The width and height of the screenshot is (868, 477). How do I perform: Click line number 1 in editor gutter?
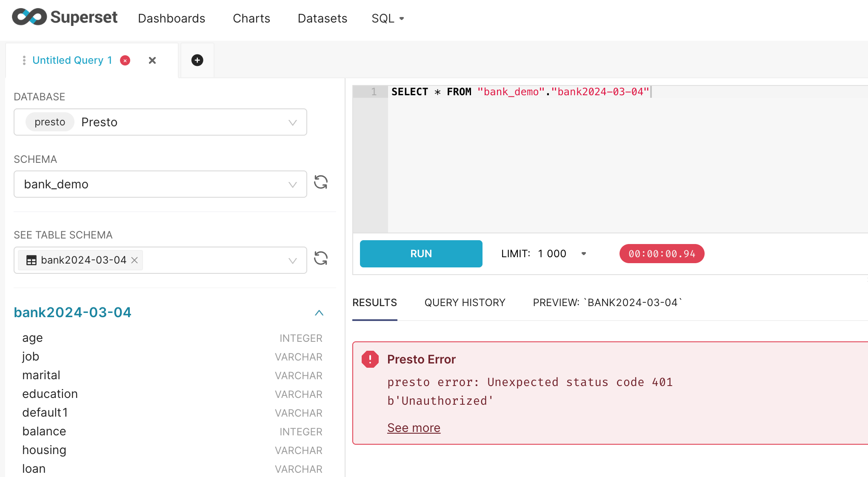(x=374, y=92)
